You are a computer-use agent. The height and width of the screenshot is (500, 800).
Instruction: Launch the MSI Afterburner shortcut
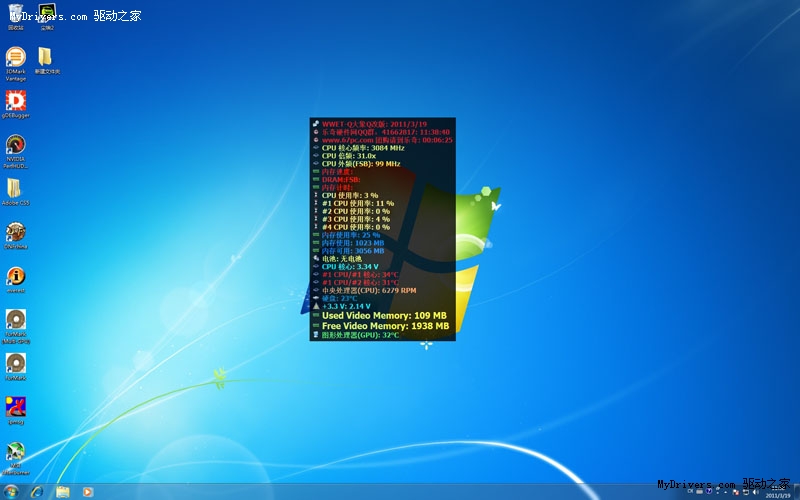tap(16, 458)
